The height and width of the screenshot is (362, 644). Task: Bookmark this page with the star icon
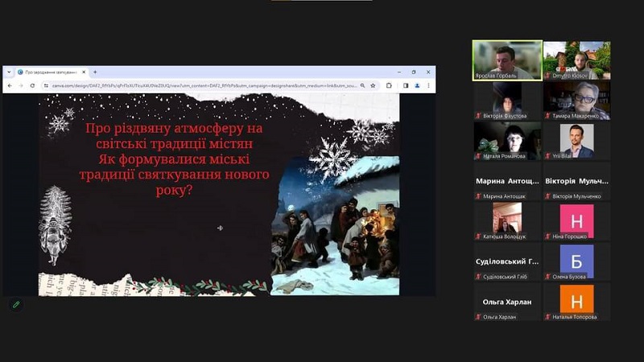click(x=374, y=85)
